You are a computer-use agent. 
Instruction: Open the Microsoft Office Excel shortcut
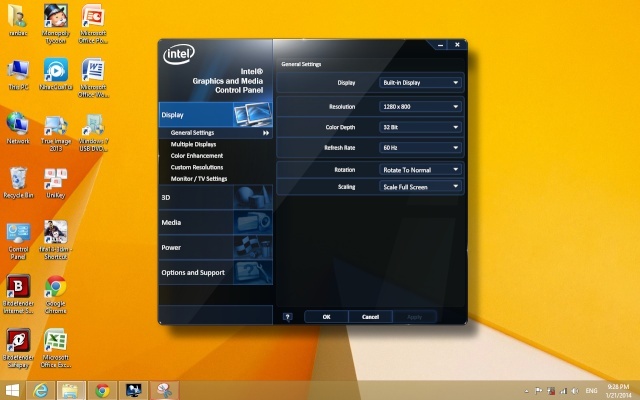point(56,348)
